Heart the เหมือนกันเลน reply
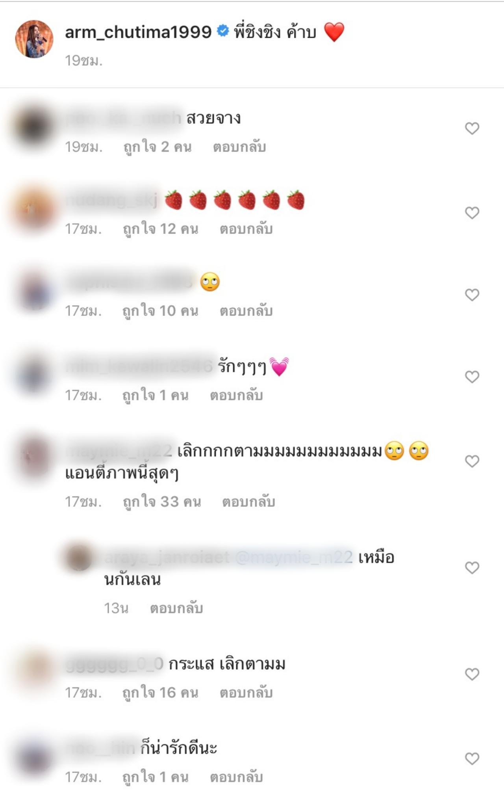 pyautogui.click(x=472, y=568)
